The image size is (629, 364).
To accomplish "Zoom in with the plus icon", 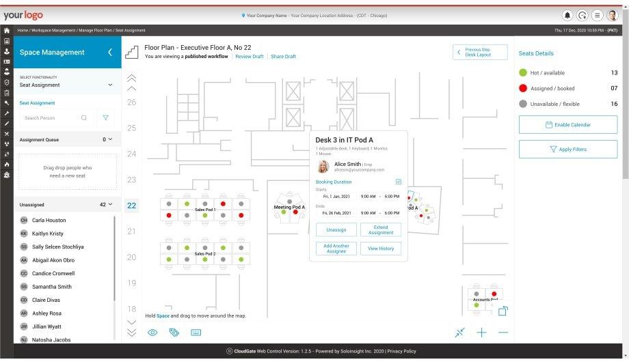I will (x=481, y=333).
